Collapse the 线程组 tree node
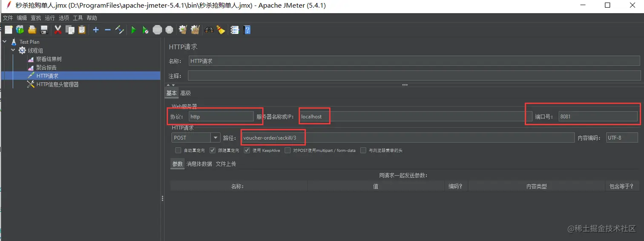 click(x=13, y=50)
